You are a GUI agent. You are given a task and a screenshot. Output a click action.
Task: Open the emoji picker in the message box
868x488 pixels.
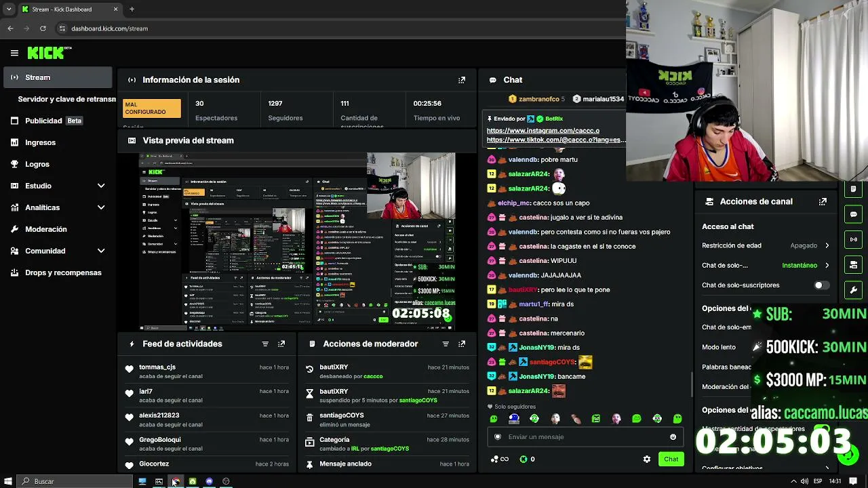[x=673, y=437]
